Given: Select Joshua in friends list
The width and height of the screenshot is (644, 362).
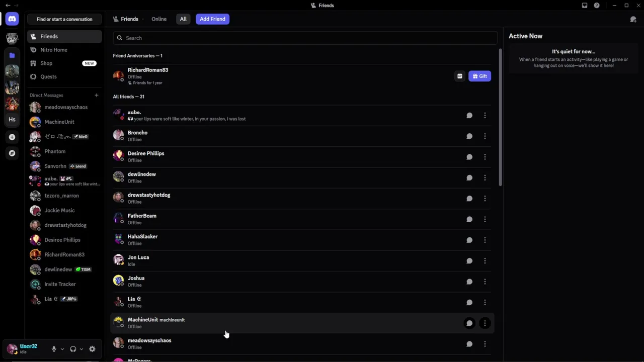Looking at the screenshot, I should 302,282.
